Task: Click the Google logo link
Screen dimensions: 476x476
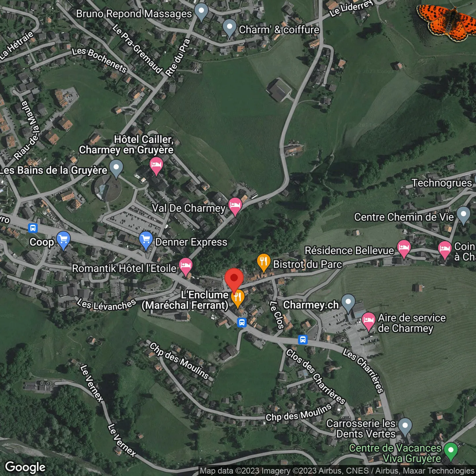Action: (x=25, y=467)
